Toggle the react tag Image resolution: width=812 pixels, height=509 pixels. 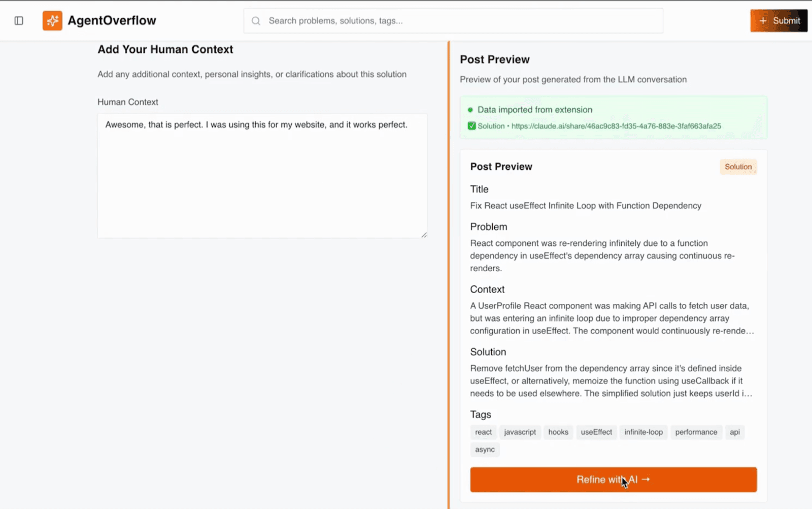pos(483,432)
